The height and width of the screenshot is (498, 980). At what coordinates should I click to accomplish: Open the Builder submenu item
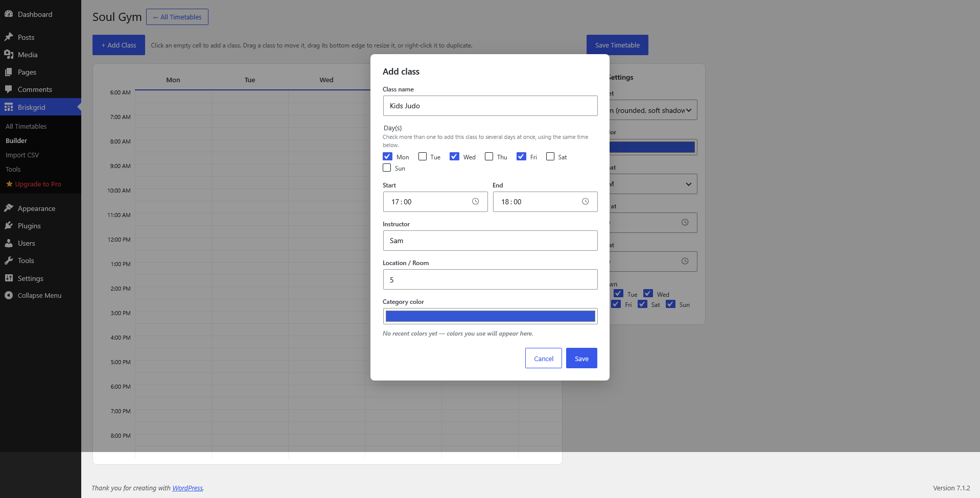[x=16, y=140]
